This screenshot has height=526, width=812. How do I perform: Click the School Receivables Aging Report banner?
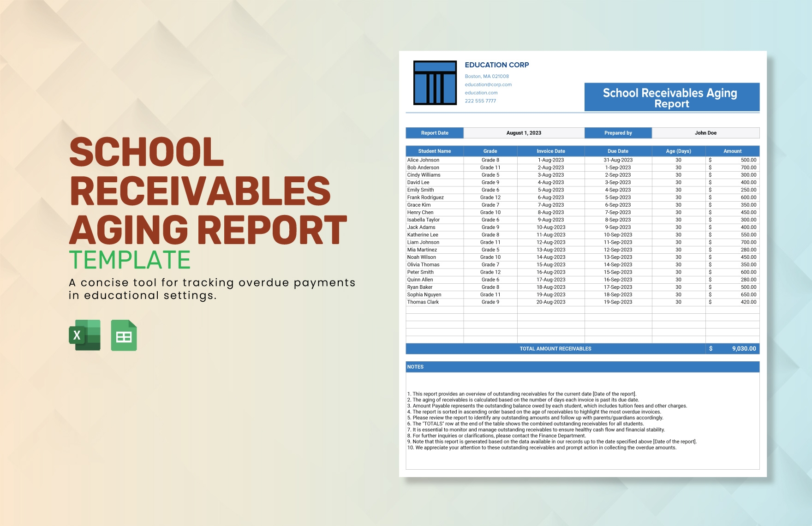coord(672,97)
